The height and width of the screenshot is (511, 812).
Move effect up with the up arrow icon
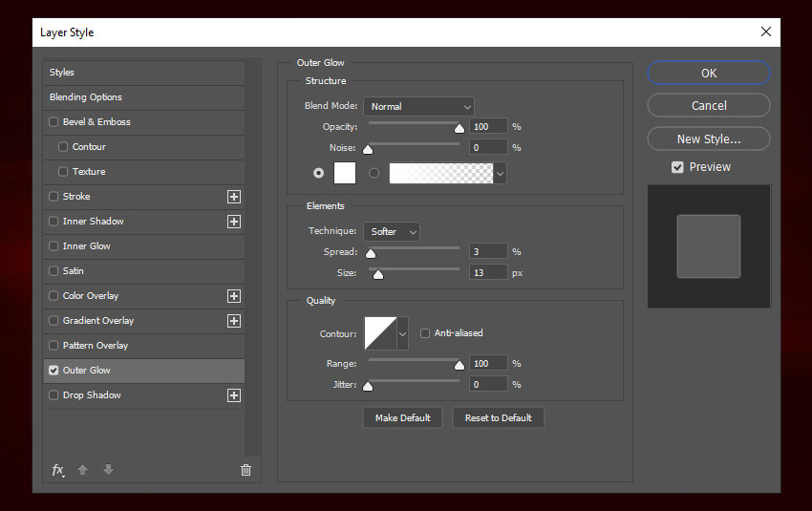tap(83, 470)
